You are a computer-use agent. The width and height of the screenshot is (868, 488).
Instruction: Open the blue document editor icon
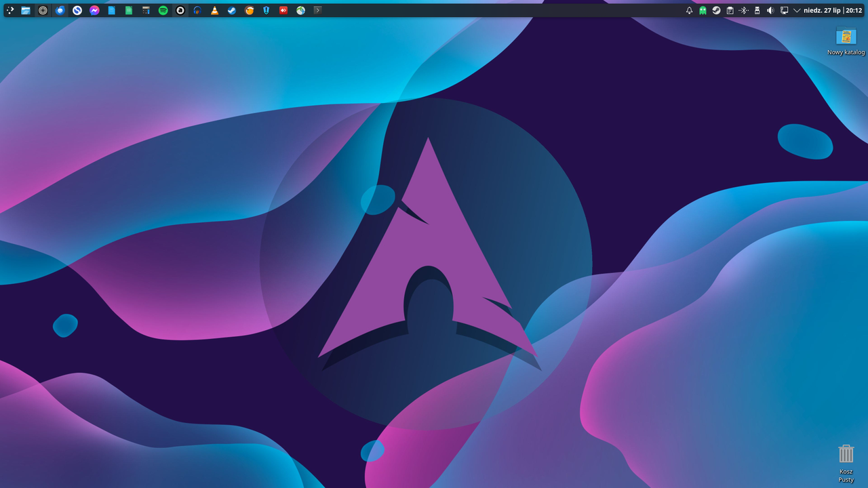112,10
